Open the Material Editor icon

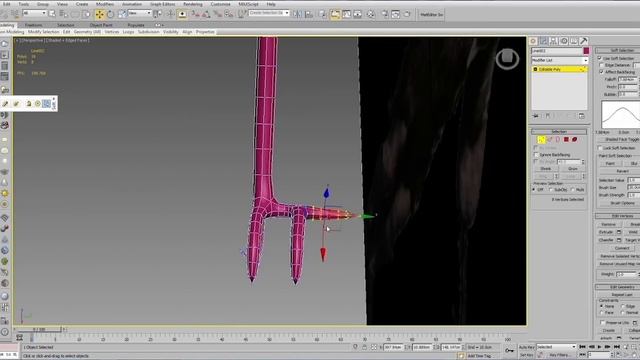(371, 15)
